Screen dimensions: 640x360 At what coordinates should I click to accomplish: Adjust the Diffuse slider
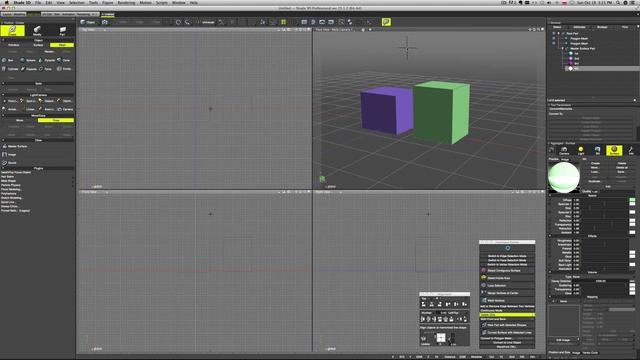[604, 200]
